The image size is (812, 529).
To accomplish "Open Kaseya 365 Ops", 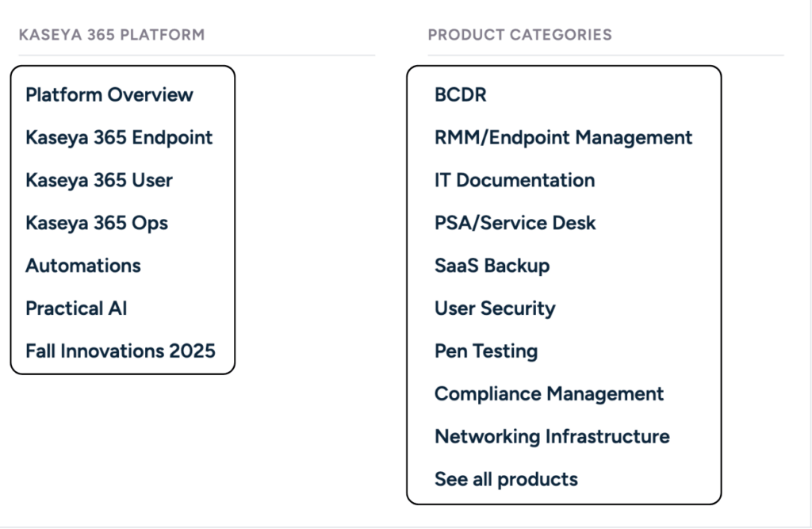I will pos(97,224).
